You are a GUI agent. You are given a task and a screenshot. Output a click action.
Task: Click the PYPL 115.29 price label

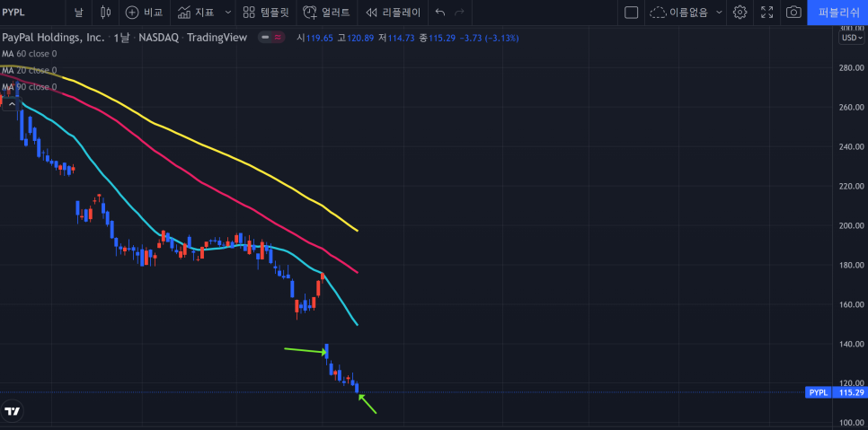pos(837,392)
